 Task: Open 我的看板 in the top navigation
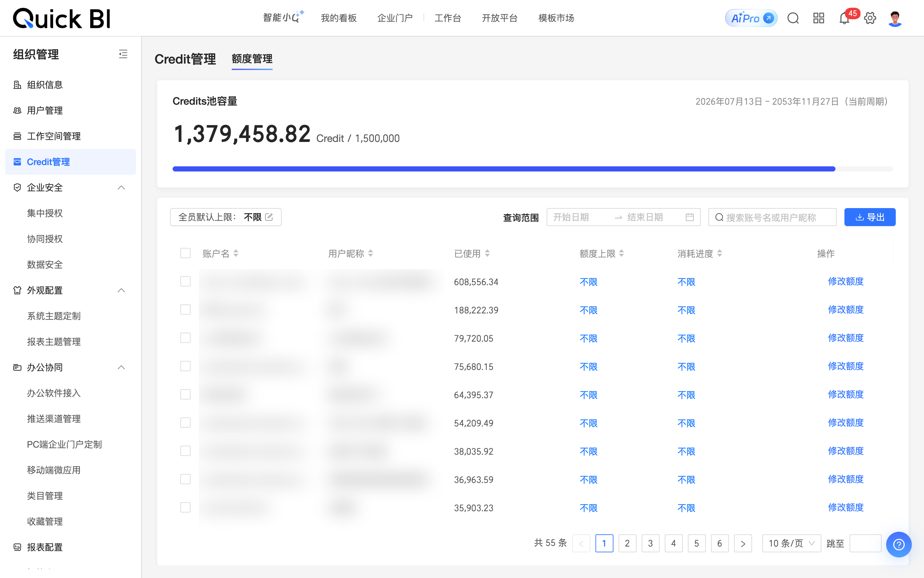tap(339, 18)
